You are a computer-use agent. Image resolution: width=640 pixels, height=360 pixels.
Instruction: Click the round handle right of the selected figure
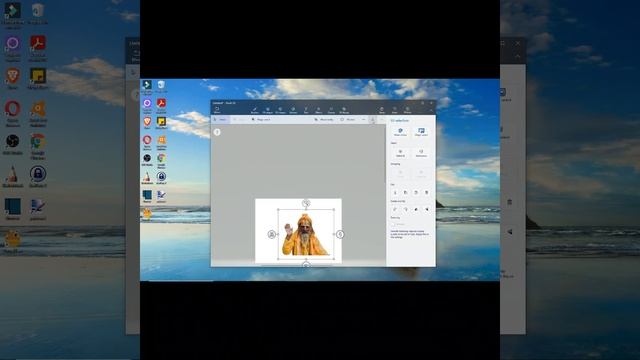pyautogui.click(x=340, y=234)
